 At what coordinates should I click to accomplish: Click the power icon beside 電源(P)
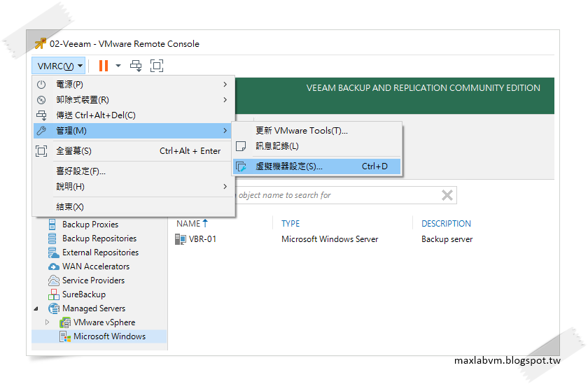[x=41, y=85]
